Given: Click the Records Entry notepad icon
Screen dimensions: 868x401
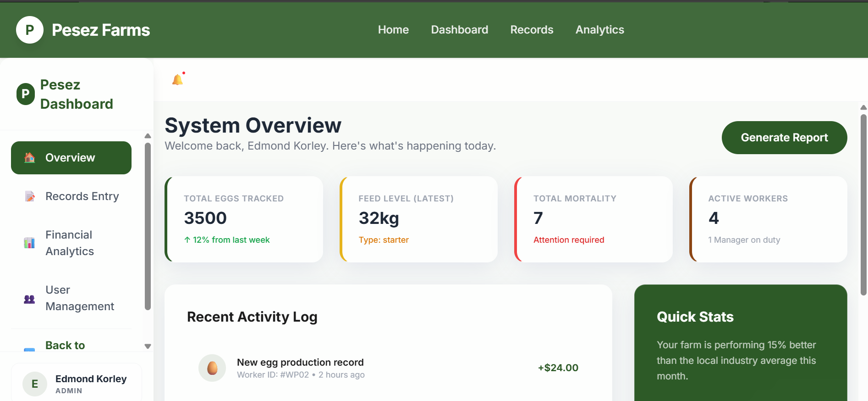Looking at the screenshot, I should pos(30,196).
